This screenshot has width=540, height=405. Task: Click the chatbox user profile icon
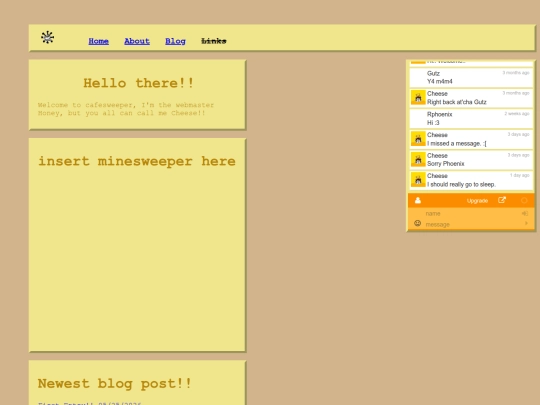418,200
